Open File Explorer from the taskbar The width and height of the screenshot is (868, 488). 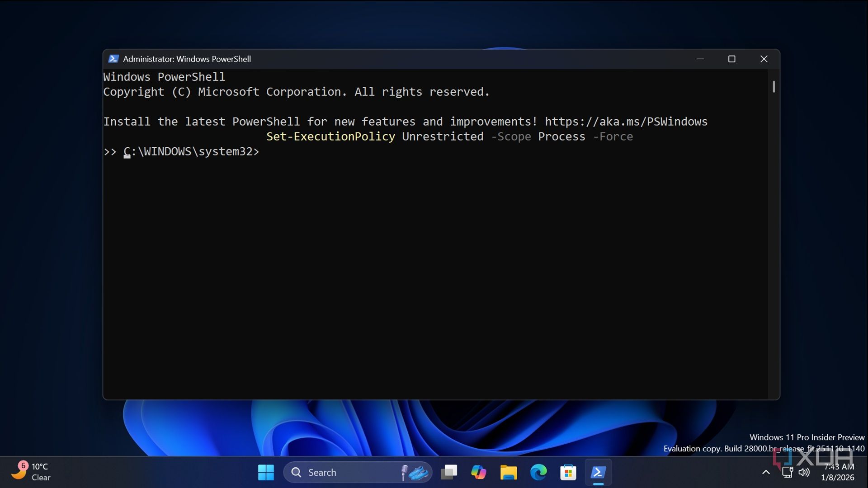click(508, 473)
